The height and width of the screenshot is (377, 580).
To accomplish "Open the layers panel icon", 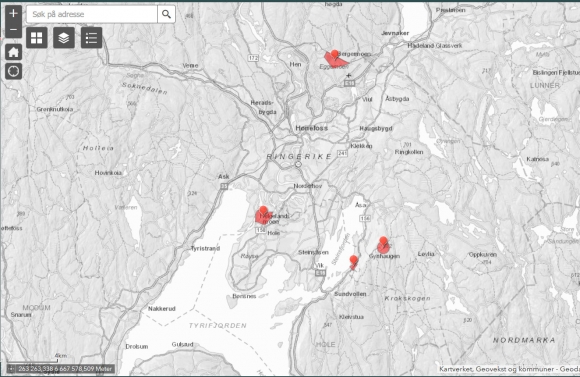I will 64,38.
